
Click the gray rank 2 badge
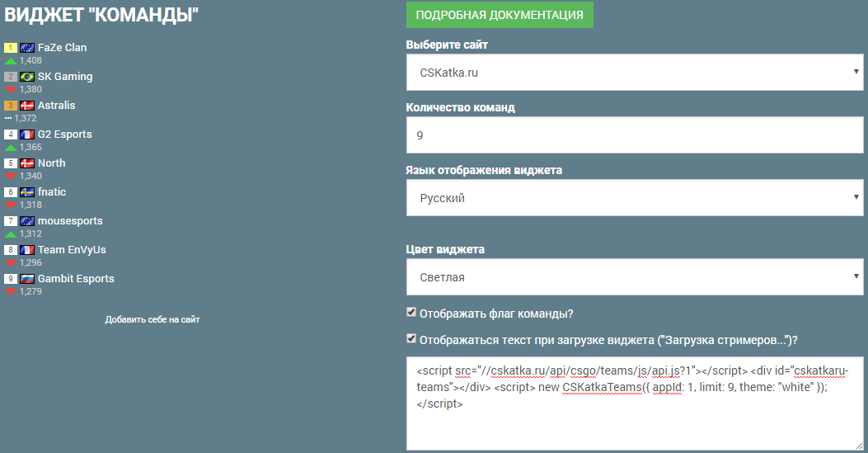click(x=11, y=77)
